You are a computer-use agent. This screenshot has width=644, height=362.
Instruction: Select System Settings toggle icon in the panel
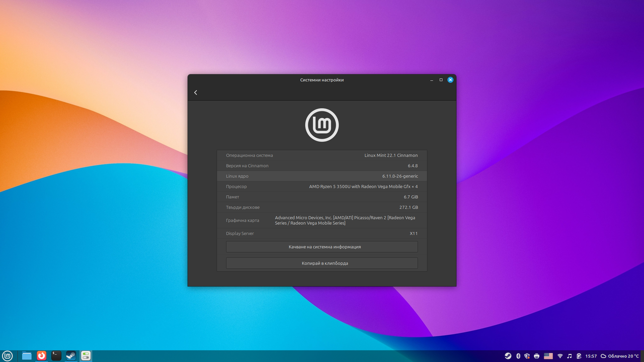click(86, 356)
